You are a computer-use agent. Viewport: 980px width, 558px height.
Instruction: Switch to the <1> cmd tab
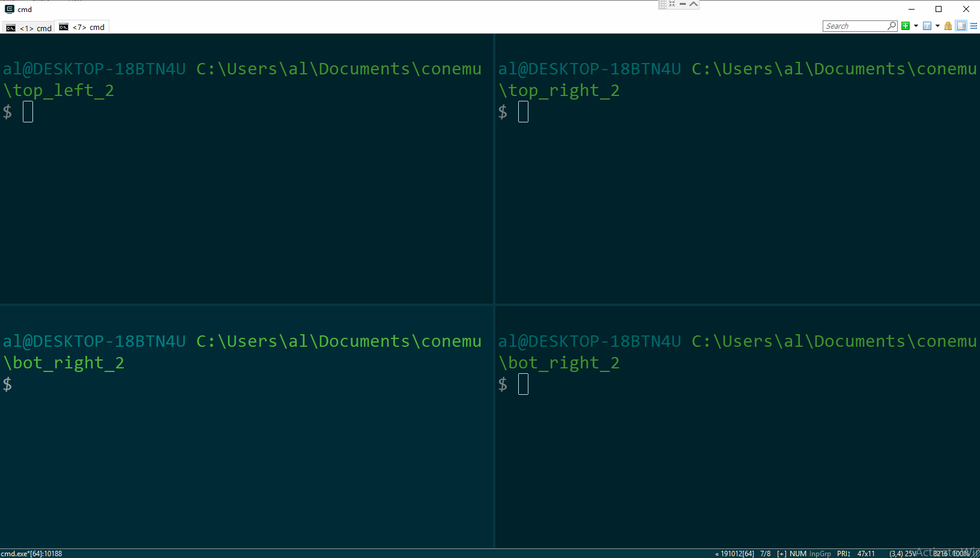28,28
